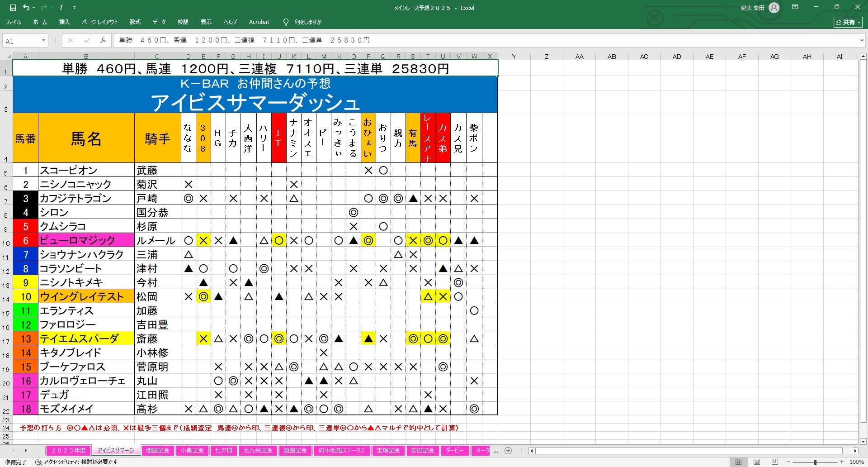Switch to Page Layout view mode
The width and height of the screenshot is (868, 467).
click(x=757, y=462)
